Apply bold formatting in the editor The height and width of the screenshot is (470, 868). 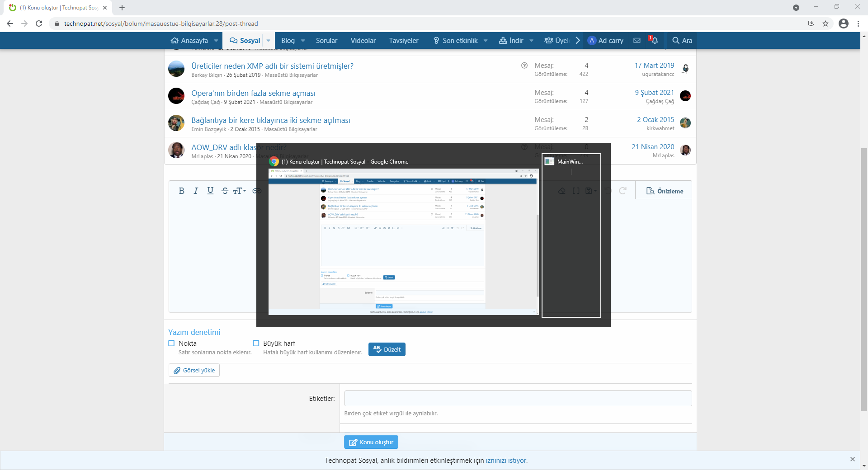click(x=181, y=191)
